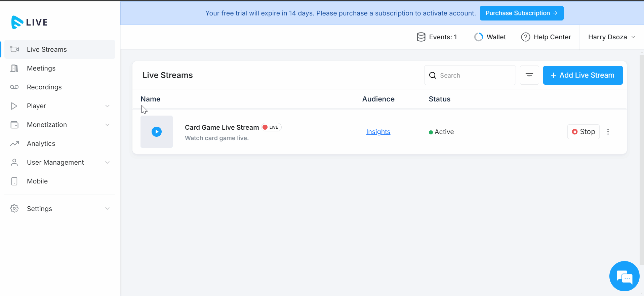The height and width of the screenshot is (296, 644).
Task: Click the Wallet icon in header
Action: coord(479,37)
